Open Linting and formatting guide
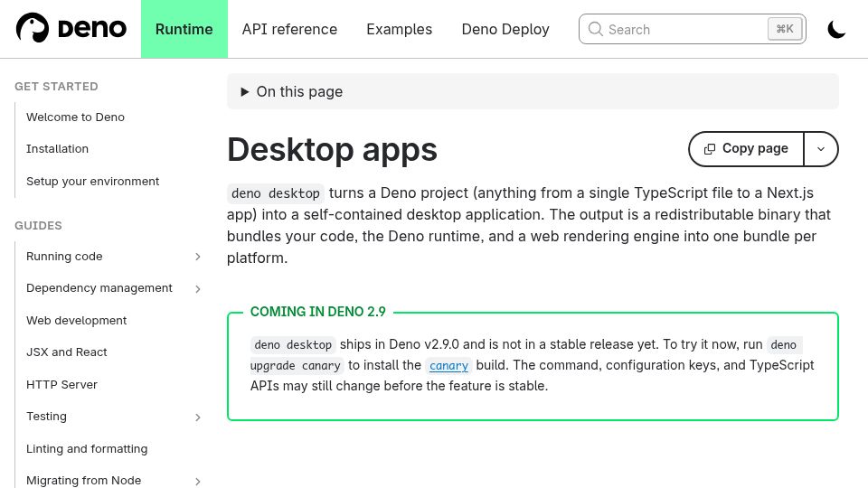The height and width of the screenshot is (488, 868). [x=87, y=449]
